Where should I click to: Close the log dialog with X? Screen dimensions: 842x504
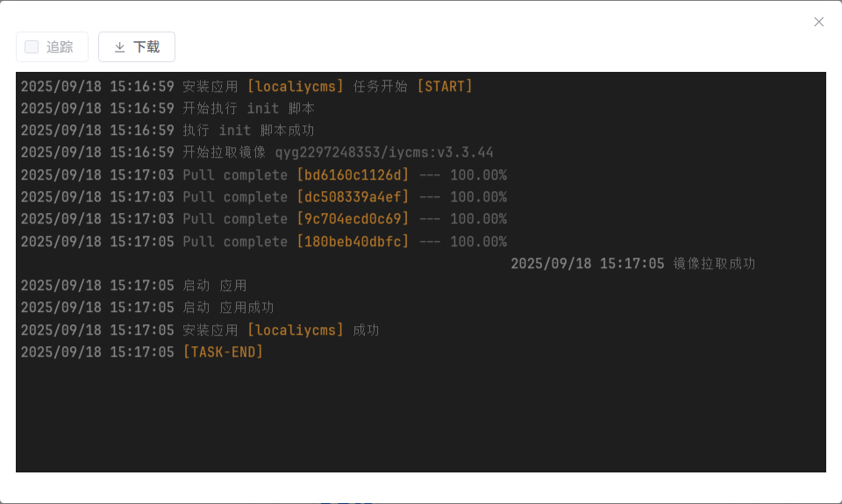818,22
